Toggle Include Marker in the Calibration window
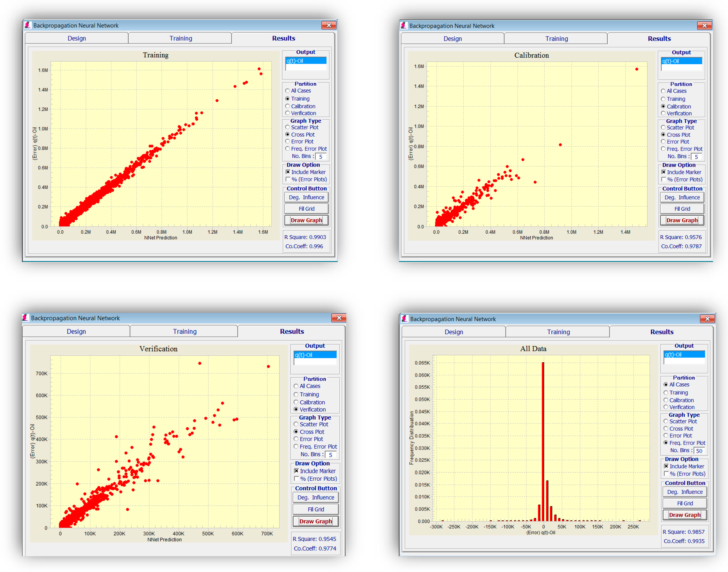 click(681, 172)
